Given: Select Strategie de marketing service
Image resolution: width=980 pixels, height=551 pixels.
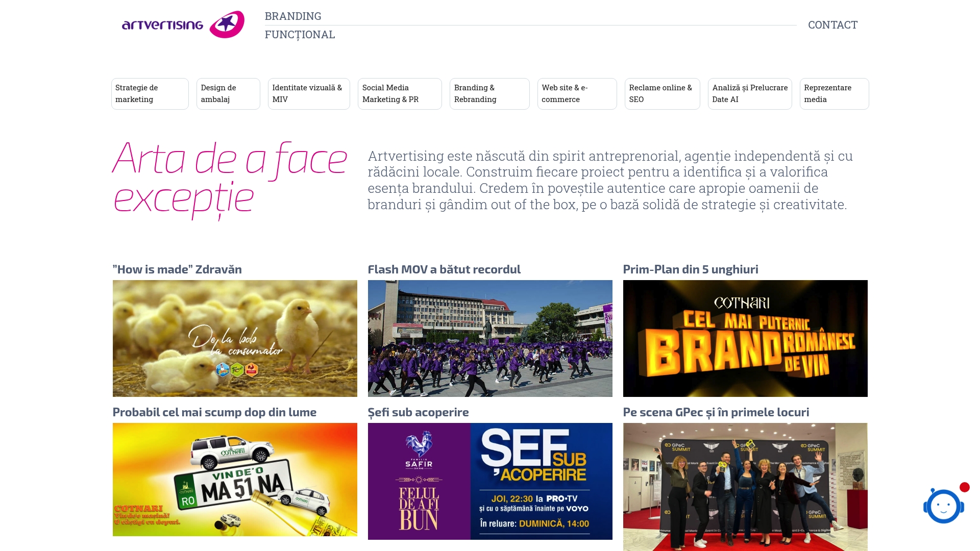Looking at the screenshot, I should pyautogui.click(x=150, y=94).
